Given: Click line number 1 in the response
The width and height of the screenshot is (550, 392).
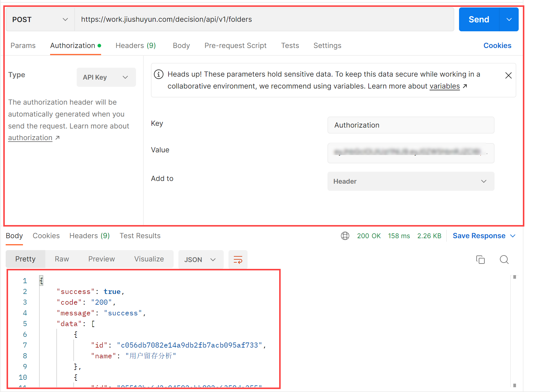Looking at the screenshot, I should pyautogui.click(x=25, y=281).
